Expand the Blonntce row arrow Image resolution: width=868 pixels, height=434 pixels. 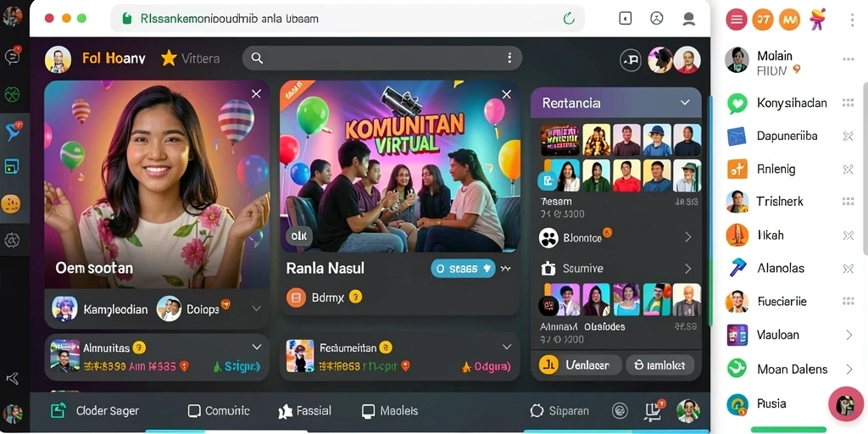coord(688,237)
